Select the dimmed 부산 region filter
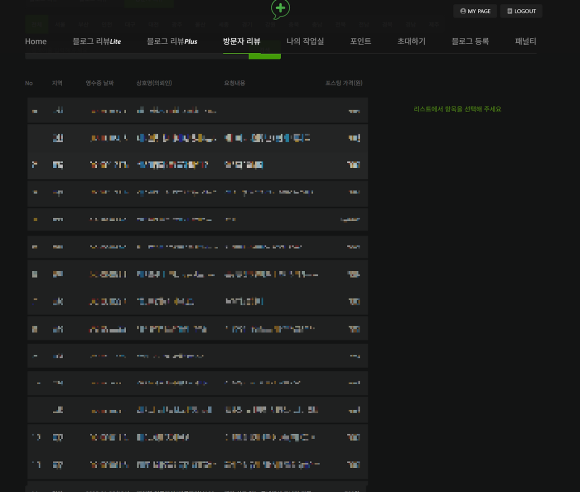 tap(84, 24)
